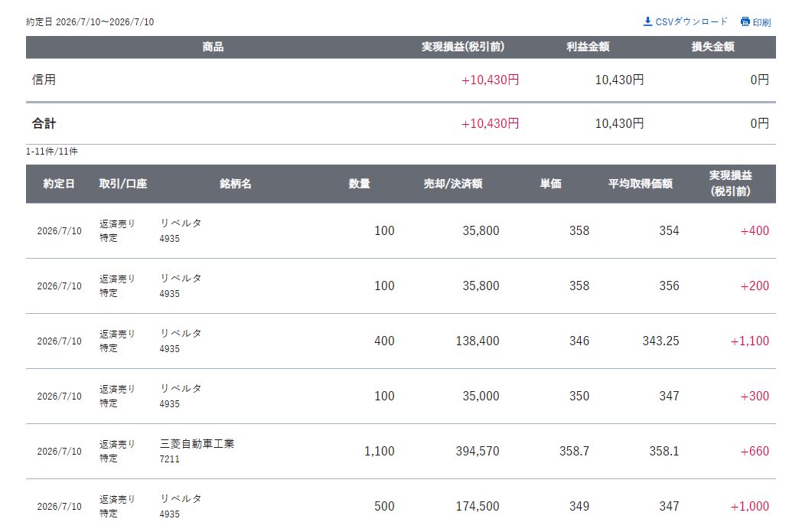Click the 400 quantity value
The height and width of the screenshot is (532, 789).
pos(384,341)
